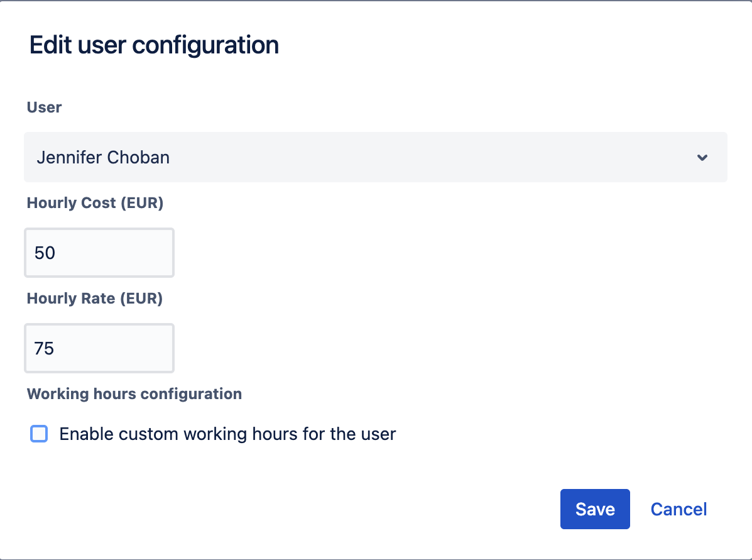Viewport: 752px width, 560px height.
Task: Click the 'Edit user configuration' dialog title
Action: click(154, 45)
